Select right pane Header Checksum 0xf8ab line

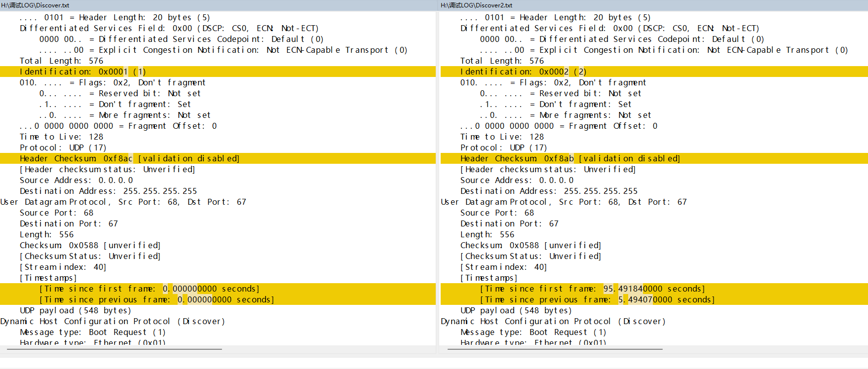coord(654,158)
